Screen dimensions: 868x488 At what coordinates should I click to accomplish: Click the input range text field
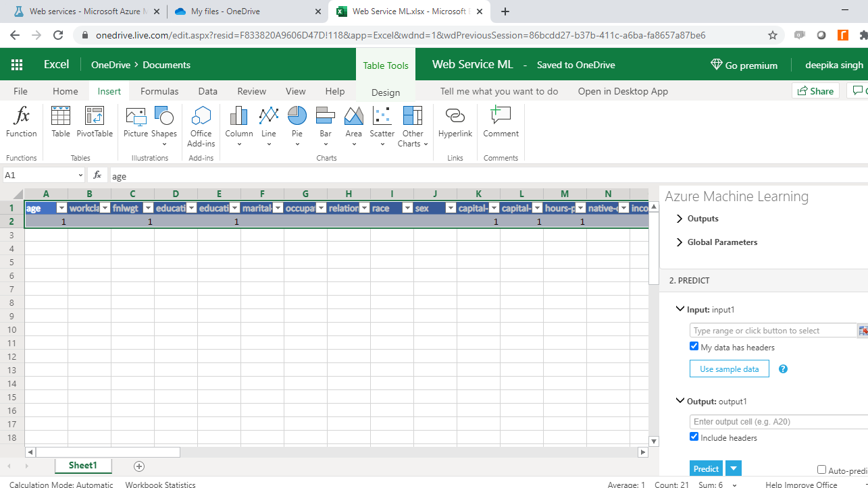[x=773, y=331]
